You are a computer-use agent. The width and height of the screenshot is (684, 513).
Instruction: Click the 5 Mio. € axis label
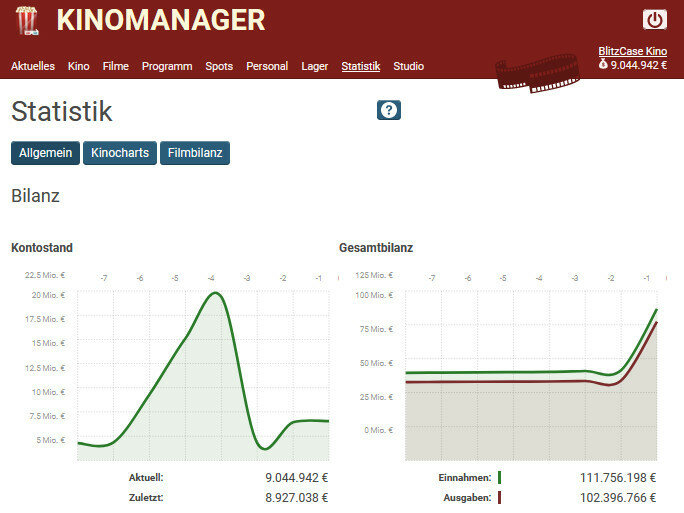(x=51, y=440)
